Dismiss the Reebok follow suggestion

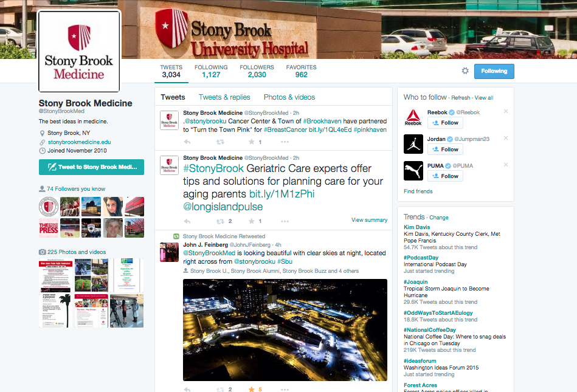coord(506,111)
